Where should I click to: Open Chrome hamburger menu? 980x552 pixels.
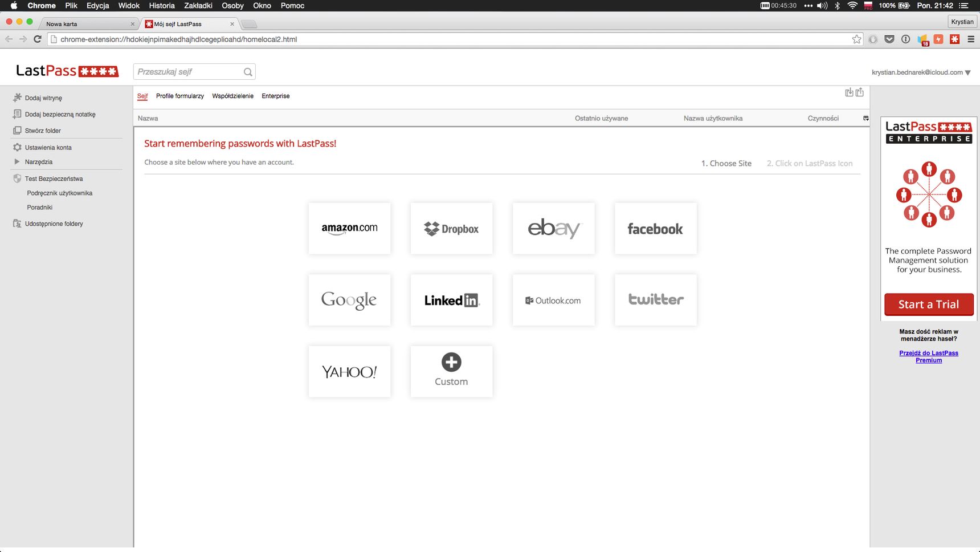click(x=971, y=39)
